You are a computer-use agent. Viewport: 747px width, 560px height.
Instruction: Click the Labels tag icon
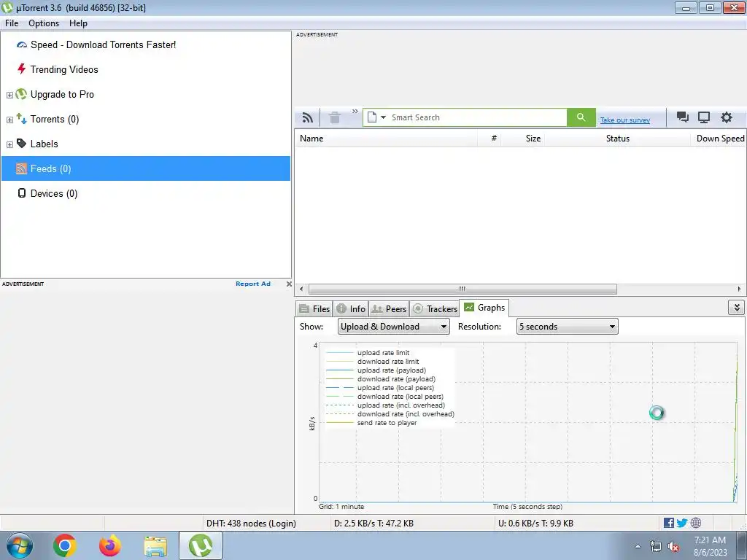[x=21, y=144]
